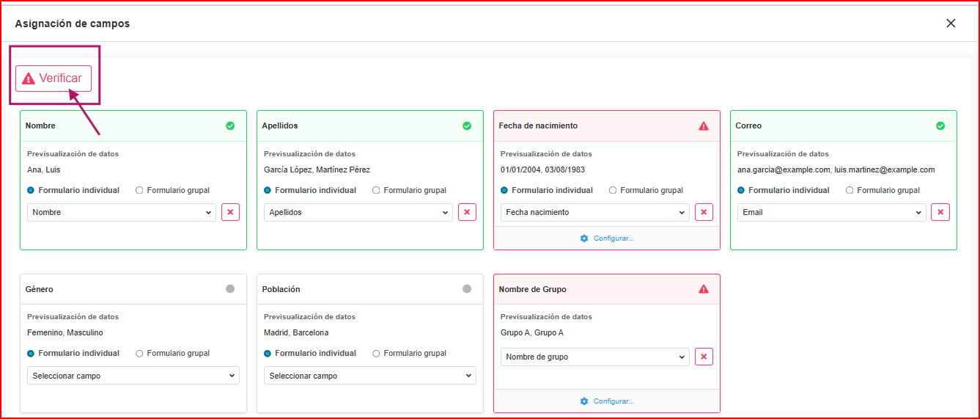The width and height of the screenshot is (980, 419).
Task: Open the Seleccionar campo dropdown under Género
Action: 133,376
